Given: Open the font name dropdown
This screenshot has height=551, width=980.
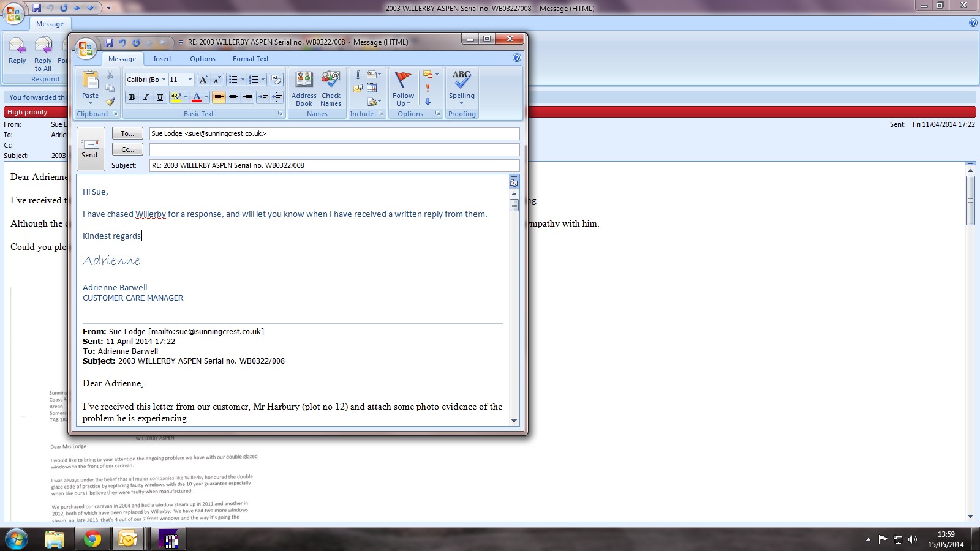Looking at the screenshot, I should [x=164, y=80].
